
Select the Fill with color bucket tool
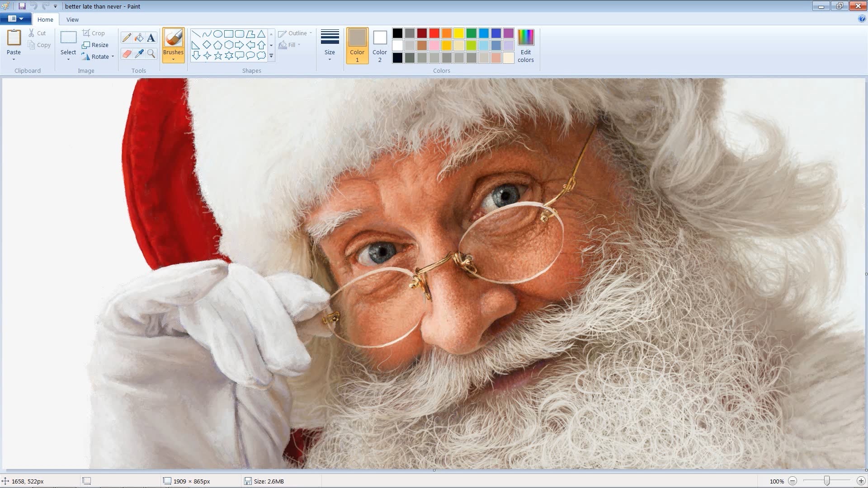click(139, 38)
